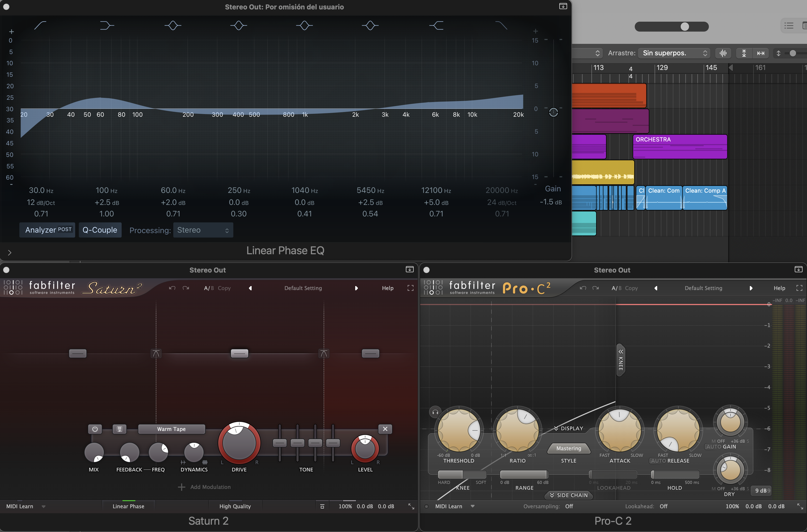
Task: Click the Saturn 2 redo arrow
Action: pos(186,288)
